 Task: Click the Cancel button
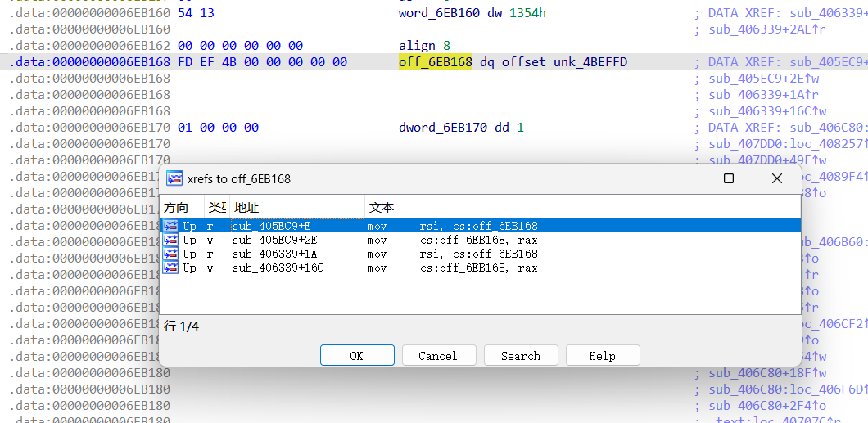438,356
